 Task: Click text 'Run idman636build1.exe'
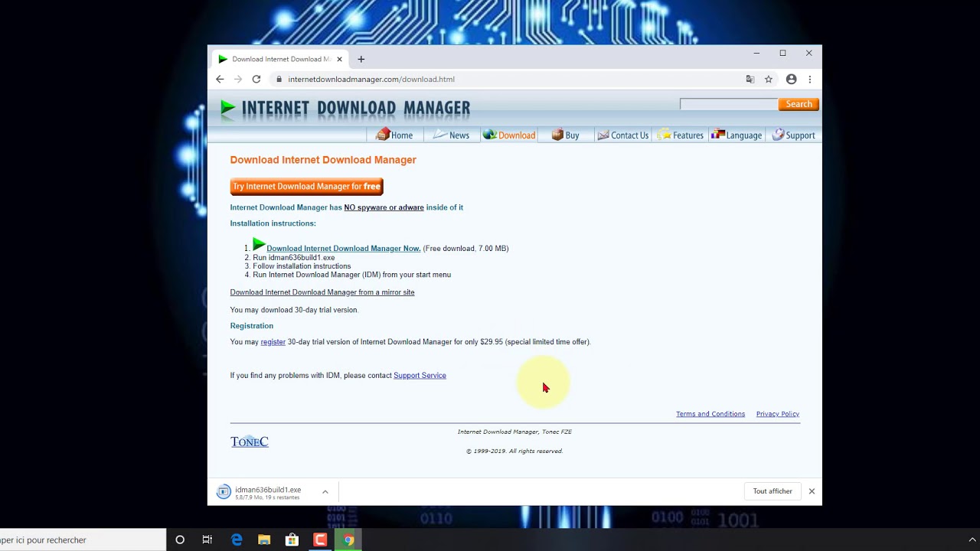click(294, 258)
